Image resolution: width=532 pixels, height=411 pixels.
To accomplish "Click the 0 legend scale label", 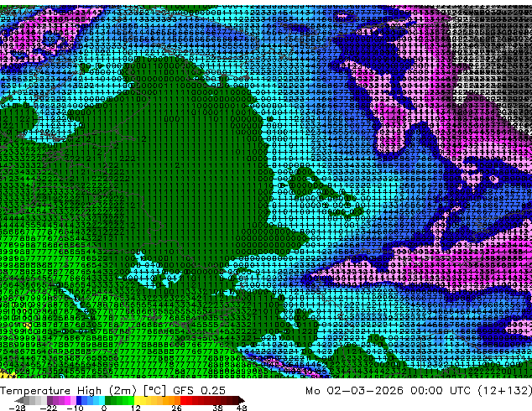I will (104, 408).
